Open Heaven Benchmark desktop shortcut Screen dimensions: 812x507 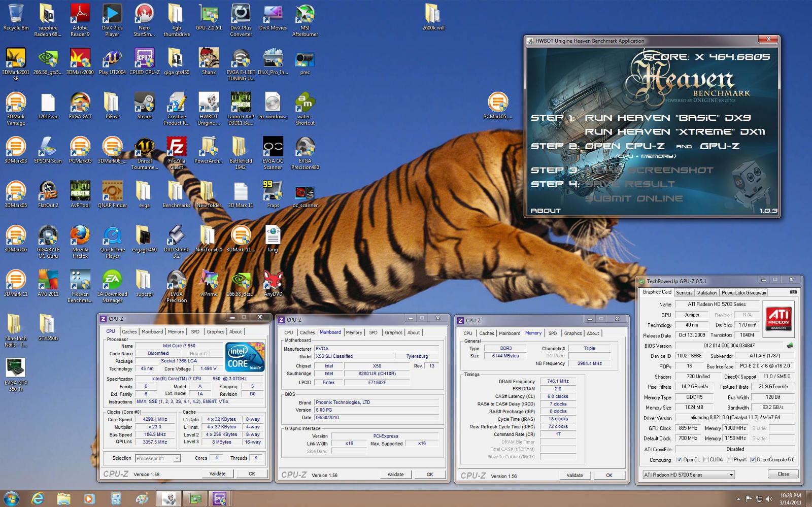80,286
